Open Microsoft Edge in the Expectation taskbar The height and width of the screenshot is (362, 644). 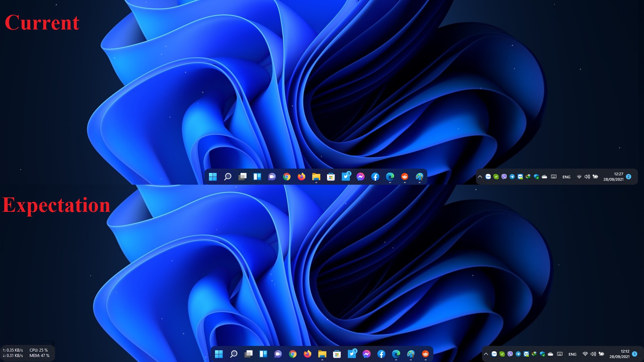[396, 354]
